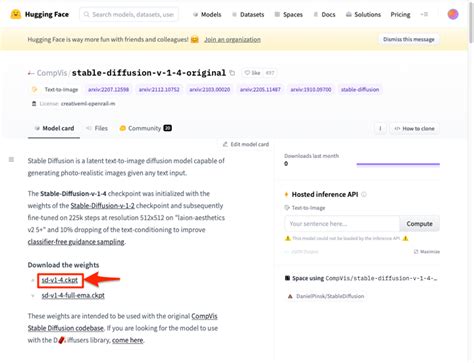The height and width of the screenshot is (363, 474).
Task: Click the Hugging Face logo icon
Action: coord(16,14)
